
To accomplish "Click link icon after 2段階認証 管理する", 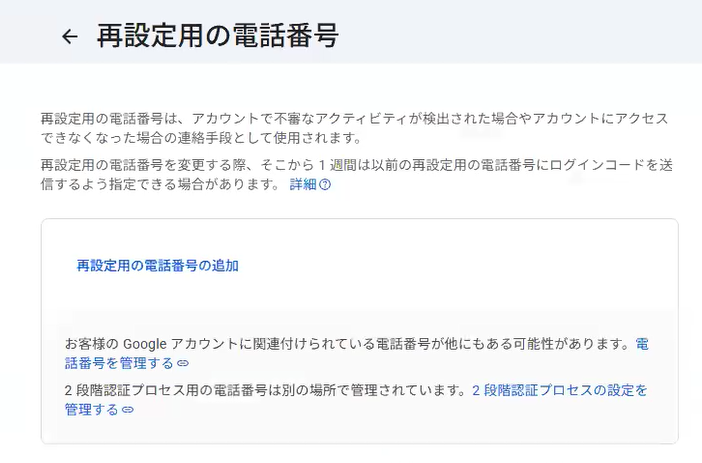I will pos(128,409).
